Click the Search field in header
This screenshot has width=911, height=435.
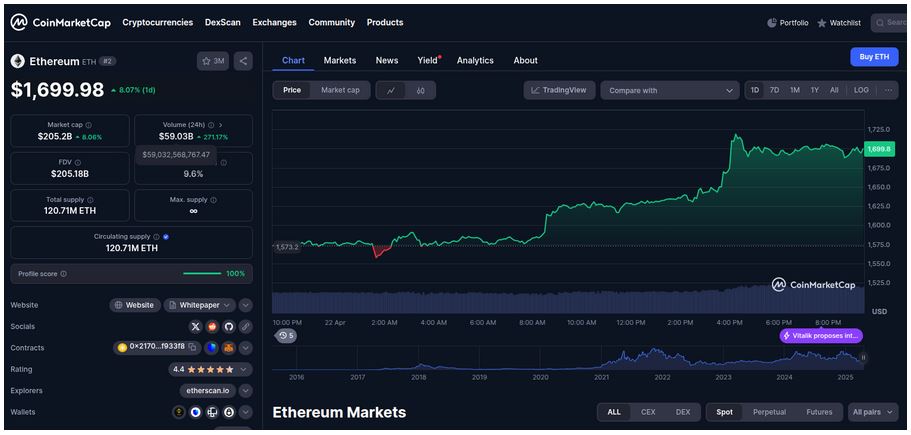(x=889, y=23)
